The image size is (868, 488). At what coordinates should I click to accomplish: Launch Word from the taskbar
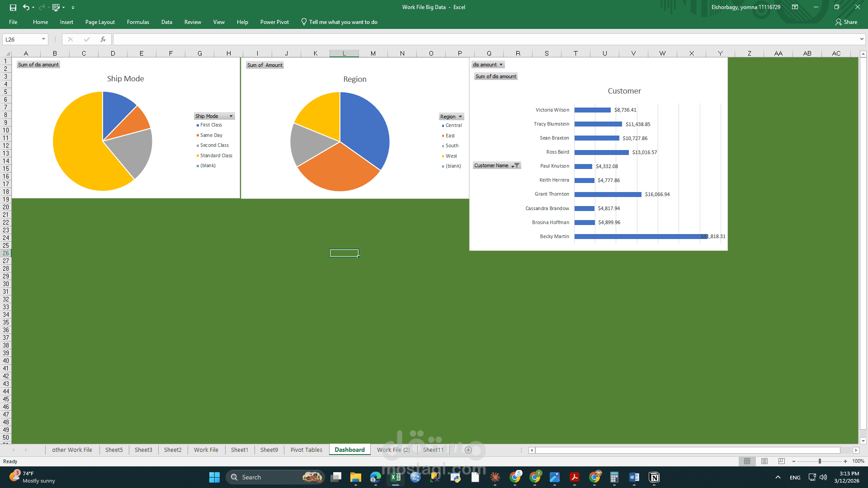pyautogui.click(x=634, y=477)
